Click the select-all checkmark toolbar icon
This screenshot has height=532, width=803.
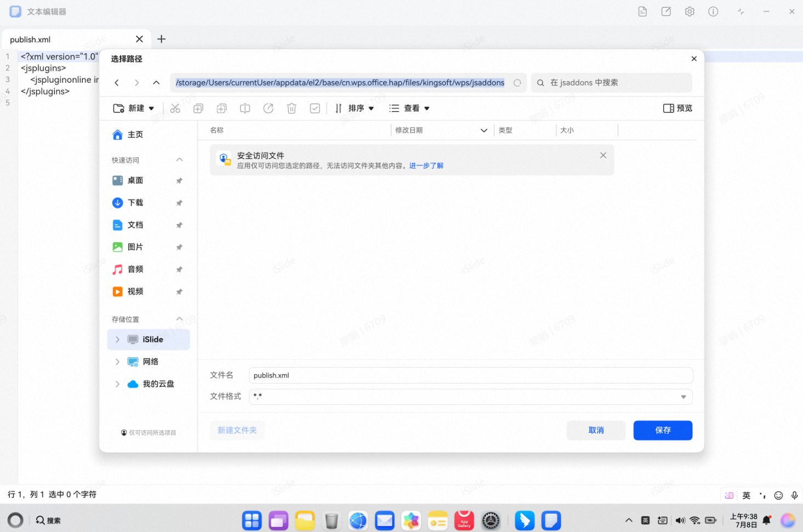coord(315,108)
